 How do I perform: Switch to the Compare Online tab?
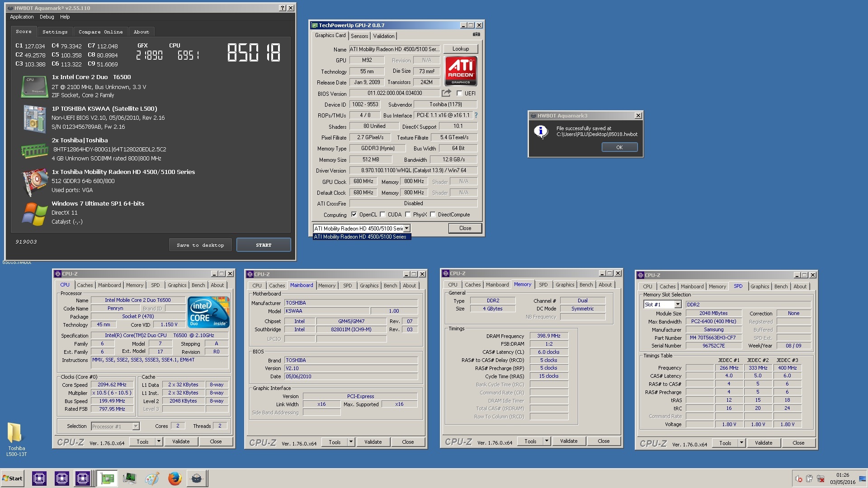pyautogui.click(x=100, y=32)
